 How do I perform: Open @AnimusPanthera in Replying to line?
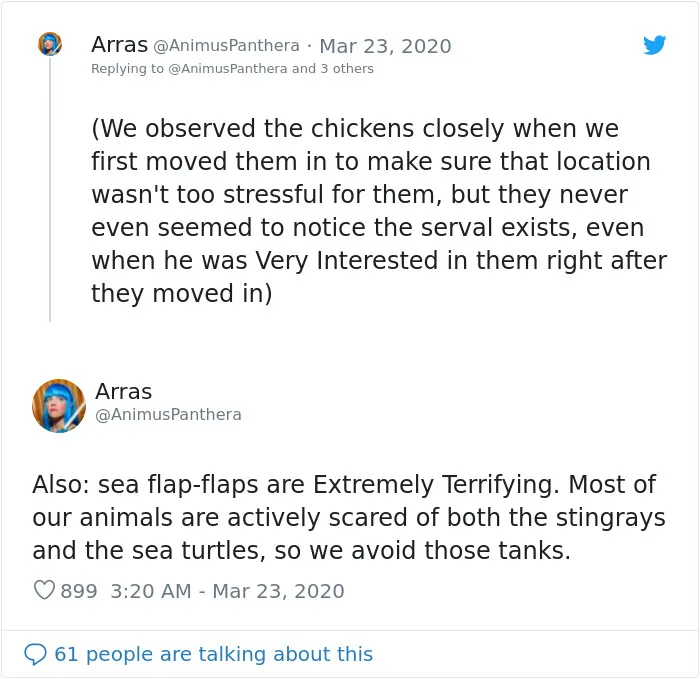[x=228, y=69]
